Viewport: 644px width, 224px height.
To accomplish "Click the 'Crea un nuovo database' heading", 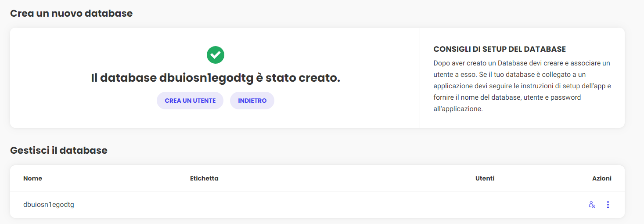I will pyautogui.click(x=71, y=14).
